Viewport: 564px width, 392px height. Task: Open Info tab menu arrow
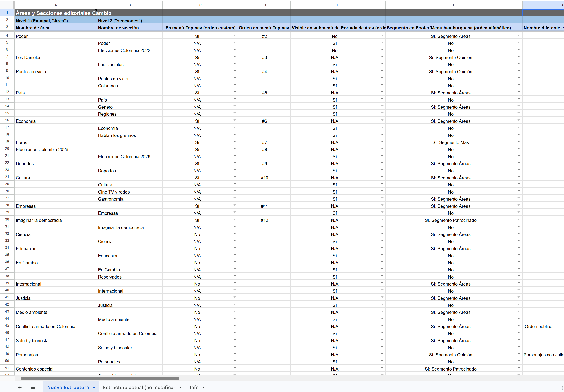click(204, 388)
